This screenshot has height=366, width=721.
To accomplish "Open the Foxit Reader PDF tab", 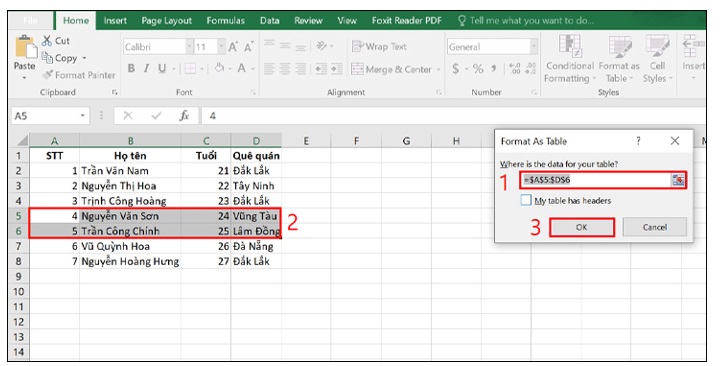I will point(406,21).
